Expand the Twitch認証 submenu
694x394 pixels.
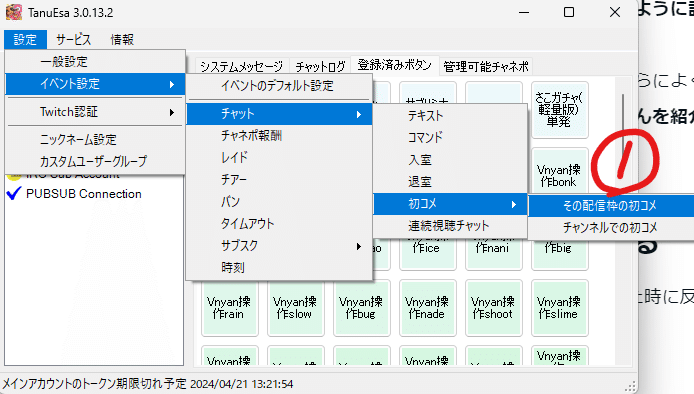(95, 112)
